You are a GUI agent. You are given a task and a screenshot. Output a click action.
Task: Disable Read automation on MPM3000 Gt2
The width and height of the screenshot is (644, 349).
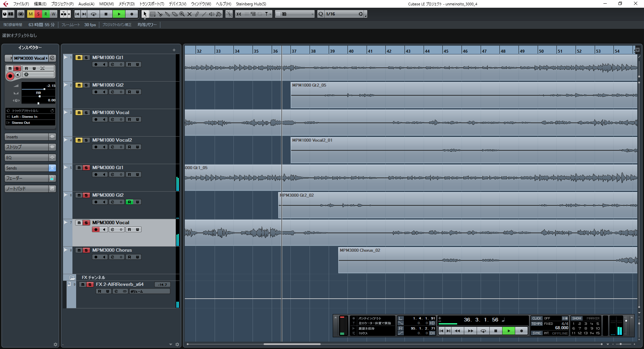129,202
